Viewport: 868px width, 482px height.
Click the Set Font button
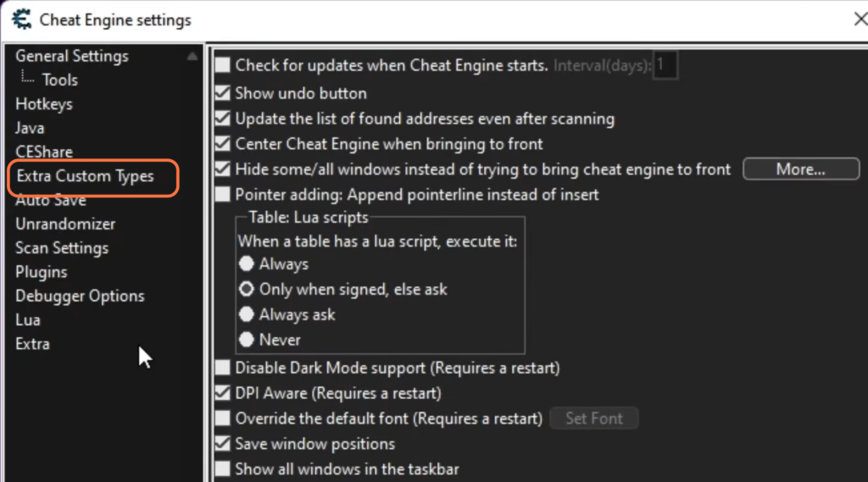[x=594, y=418]
